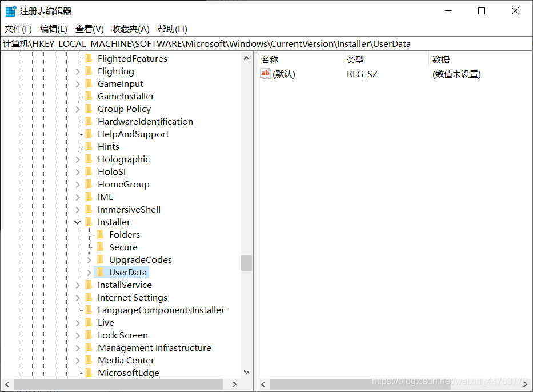Expand the Internet Settings key

click(78, 298)
